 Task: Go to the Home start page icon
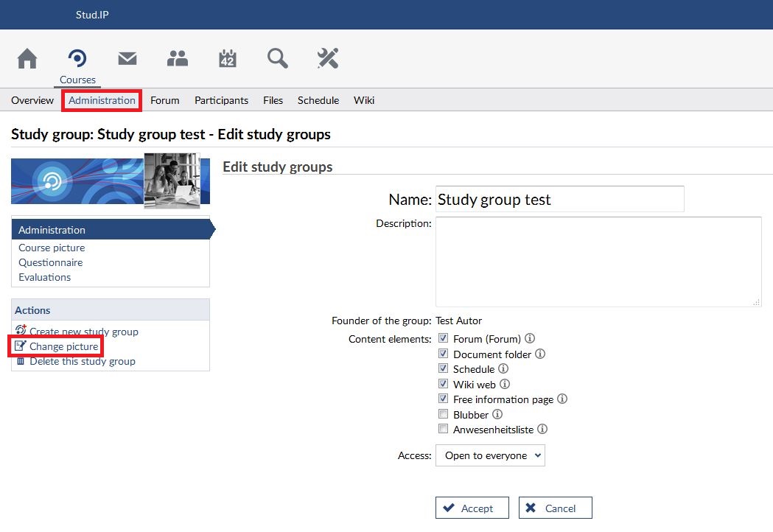point(27,58)
